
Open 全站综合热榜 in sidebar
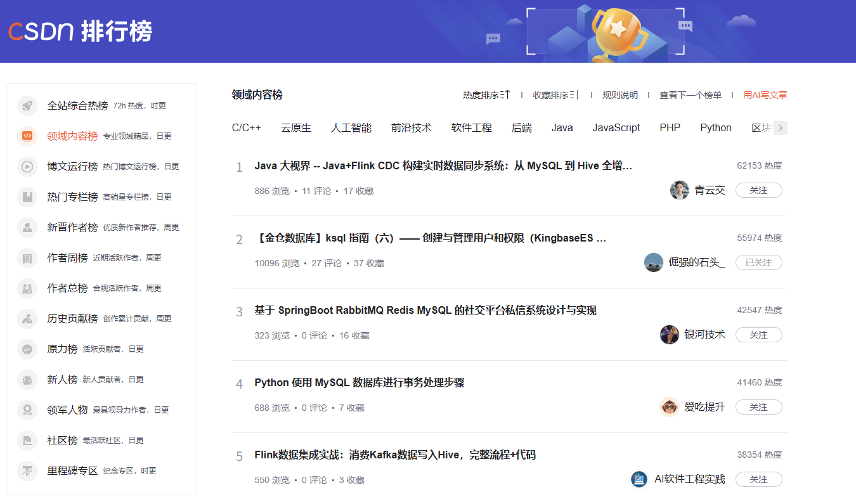pyautogui.click(x=77, y=106)
